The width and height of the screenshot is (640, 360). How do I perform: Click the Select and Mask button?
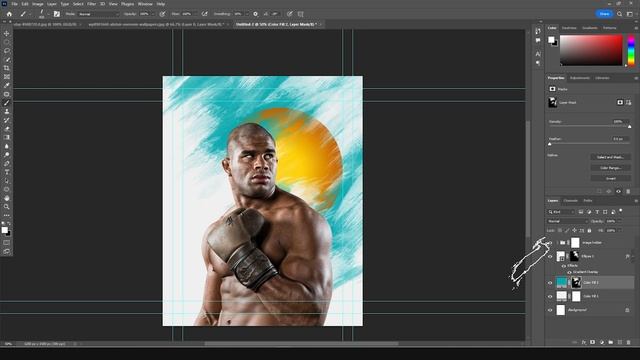pos(611,157)
